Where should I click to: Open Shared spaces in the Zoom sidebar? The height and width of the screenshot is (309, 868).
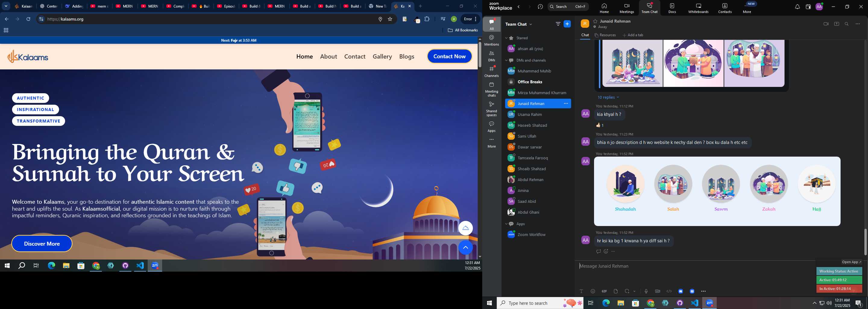click(x=492, y=109)
